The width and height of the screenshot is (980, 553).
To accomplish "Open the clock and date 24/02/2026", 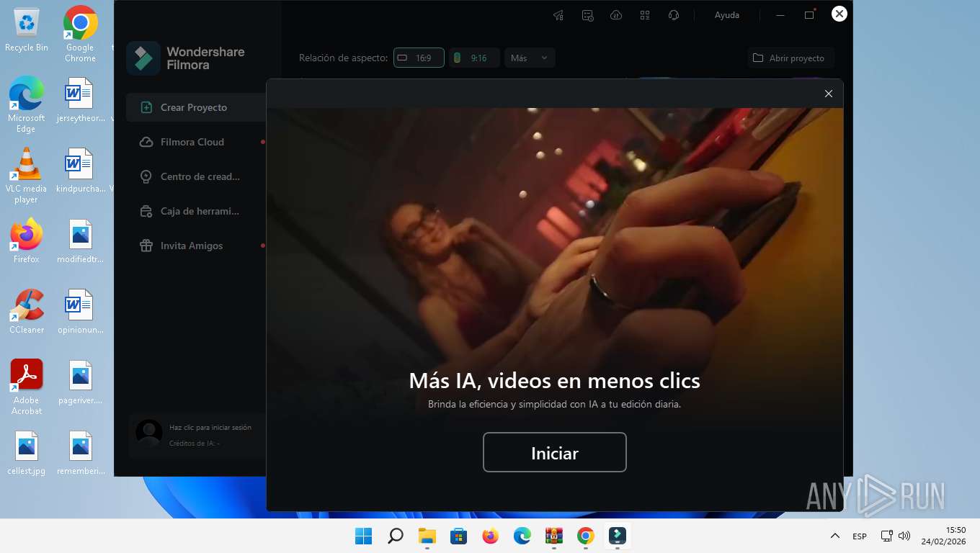I will [945, 536].
